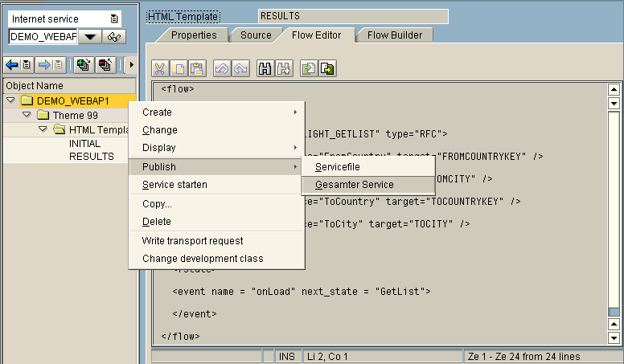
Task: Click the Find binoculars icon
Action: click(265, 69)
